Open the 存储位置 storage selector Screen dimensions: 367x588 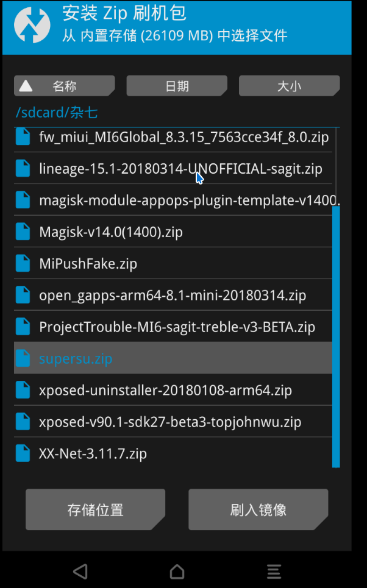(95, 509)
